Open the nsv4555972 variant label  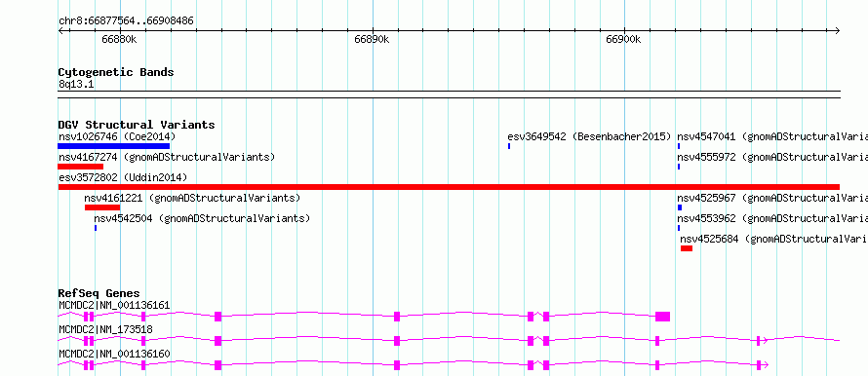pyautogui.click(x=772, y=157)
